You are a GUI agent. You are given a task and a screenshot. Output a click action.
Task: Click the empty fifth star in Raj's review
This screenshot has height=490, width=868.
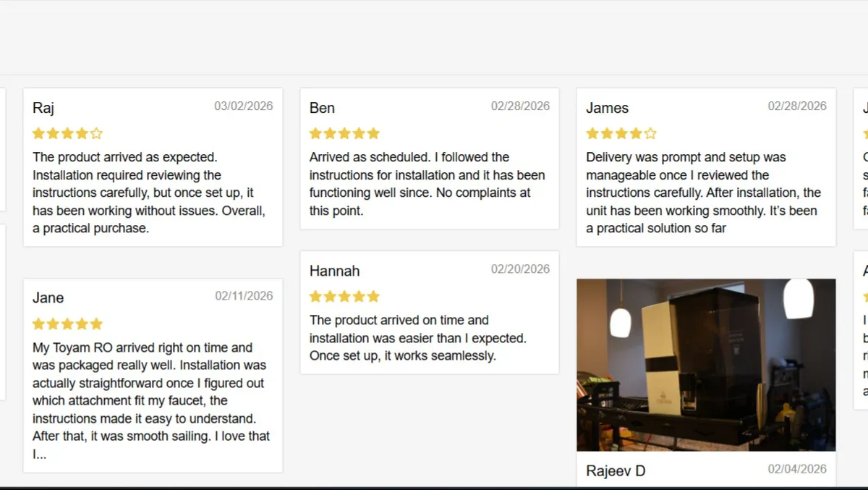click(97, 133)
